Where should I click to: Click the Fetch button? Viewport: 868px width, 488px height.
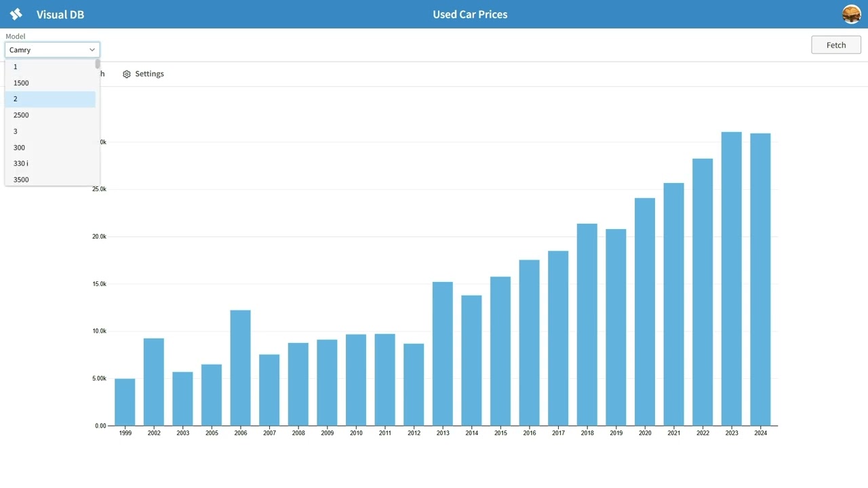[836, 45]
